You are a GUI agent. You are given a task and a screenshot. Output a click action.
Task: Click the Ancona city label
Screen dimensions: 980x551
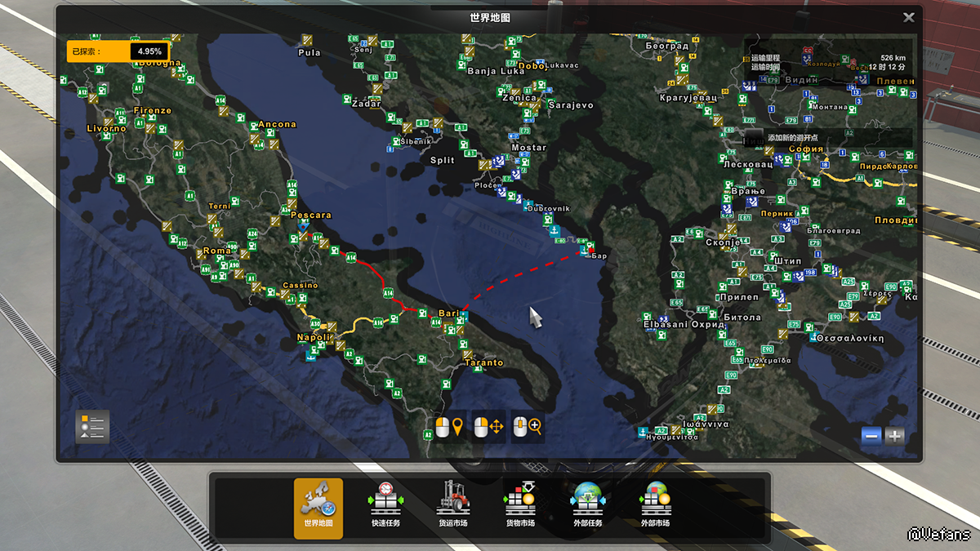point(278,125)
